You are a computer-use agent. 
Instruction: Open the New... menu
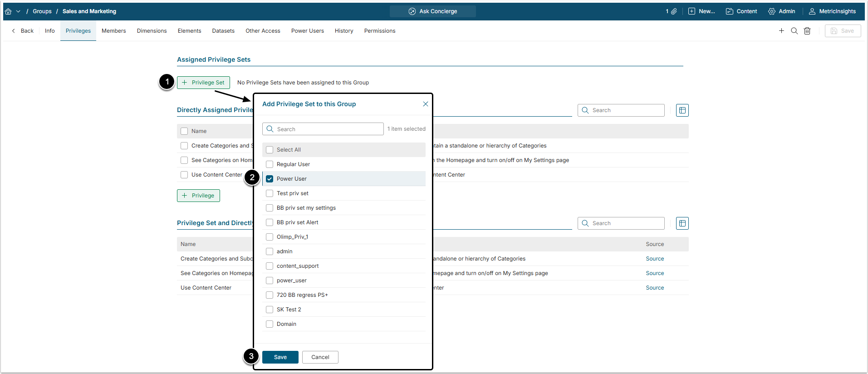701,11
